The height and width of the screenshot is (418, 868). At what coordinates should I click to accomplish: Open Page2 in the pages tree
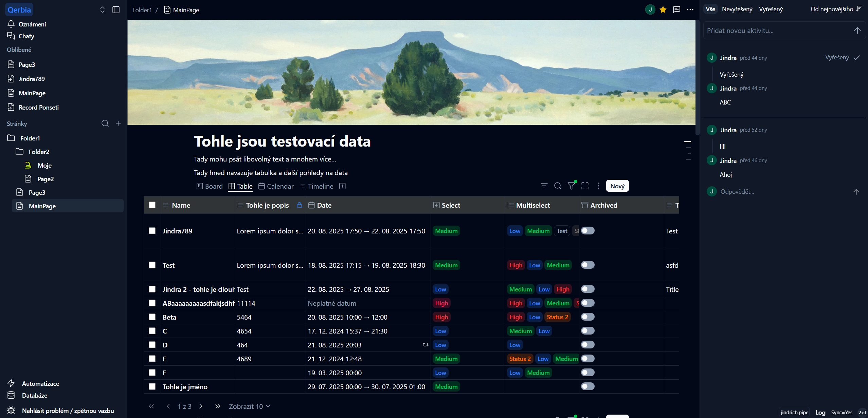(x=45, y=179)
